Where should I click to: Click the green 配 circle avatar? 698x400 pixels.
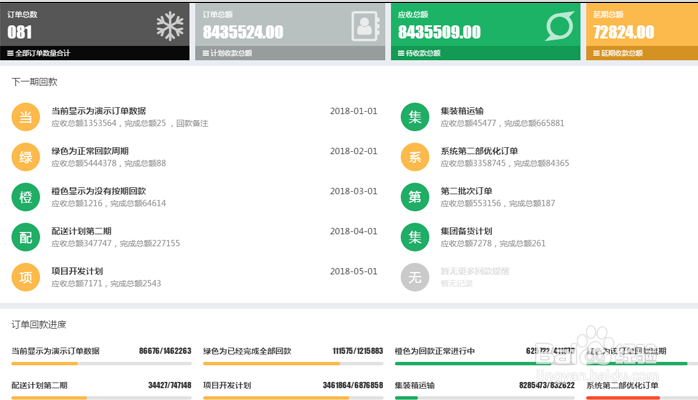click(26, 237)
